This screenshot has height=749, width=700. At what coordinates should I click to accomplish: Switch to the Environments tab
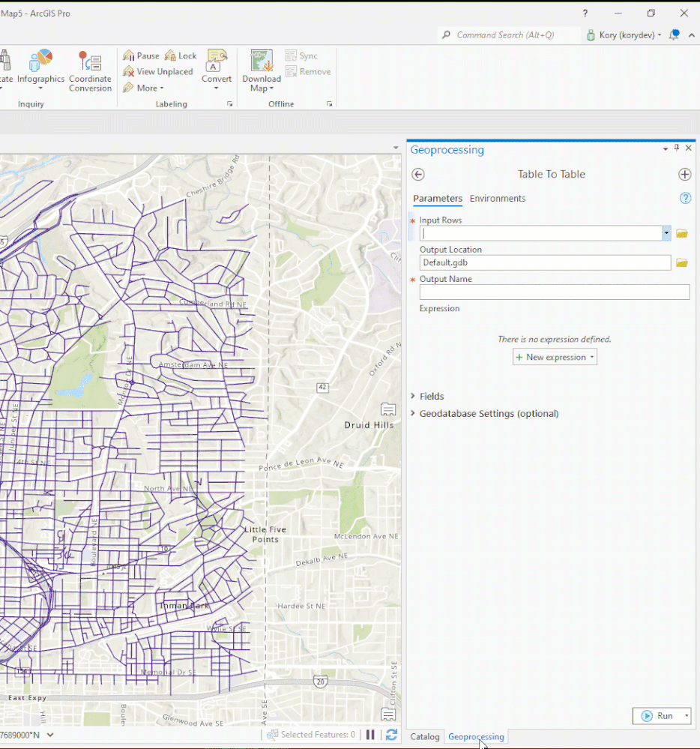(x=498, y=198)
